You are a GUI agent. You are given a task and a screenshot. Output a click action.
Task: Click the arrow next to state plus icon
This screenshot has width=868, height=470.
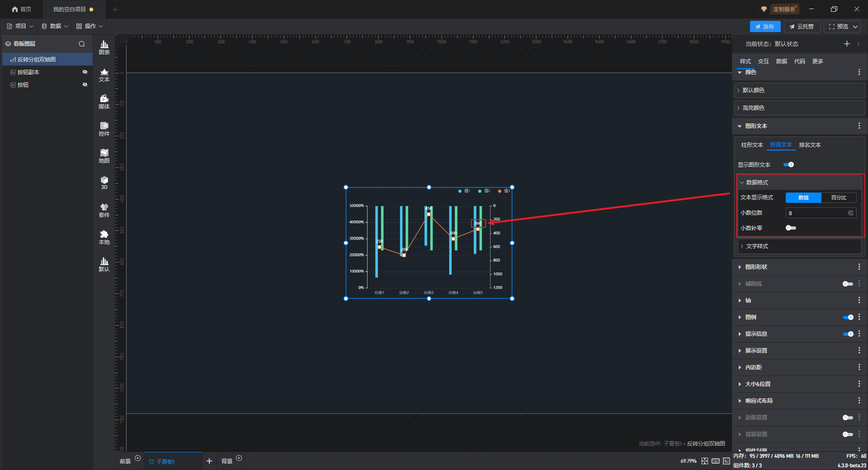click(x=858, y=44)
